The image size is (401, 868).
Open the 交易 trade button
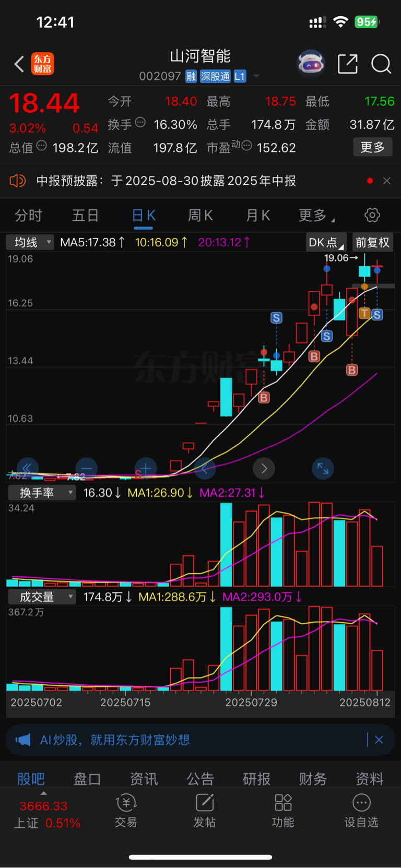(126, 811)
